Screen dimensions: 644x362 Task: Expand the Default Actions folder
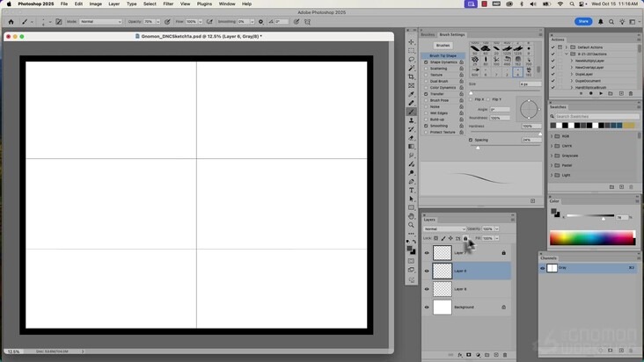[x=566, y=47]
